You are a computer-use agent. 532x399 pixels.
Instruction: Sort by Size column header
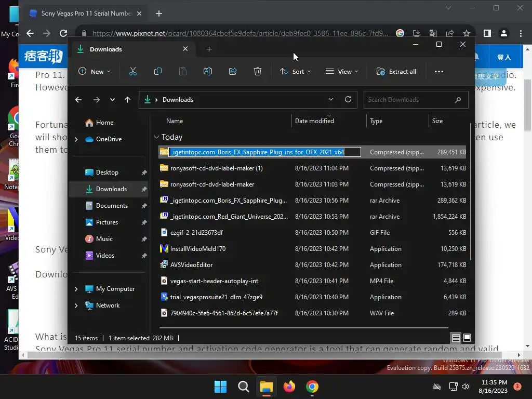coord(437,121)
